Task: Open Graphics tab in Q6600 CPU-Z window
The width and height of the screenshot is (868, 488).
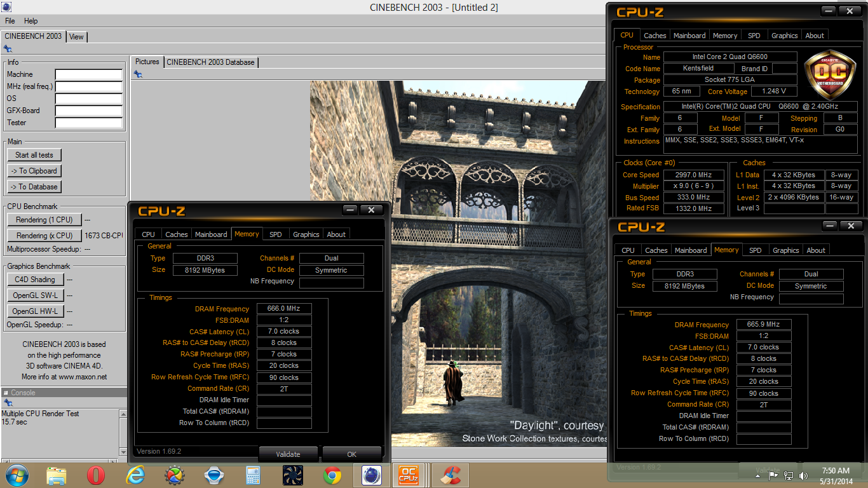Action: point(785,36)
